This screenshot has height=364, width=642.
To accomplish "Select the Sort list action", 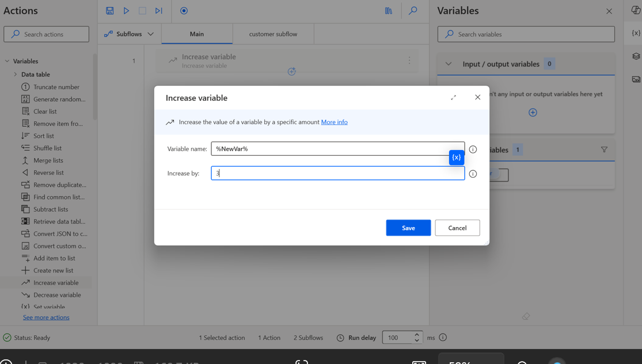I will 37,136.
